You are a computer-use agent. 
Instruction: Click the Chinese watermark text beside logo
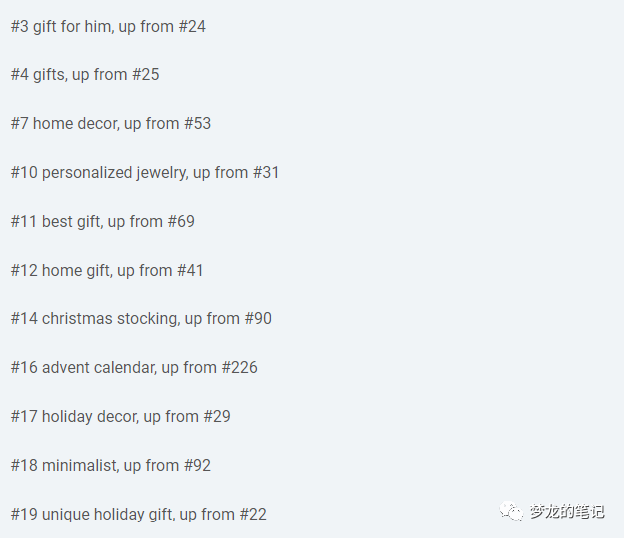[567, 511]
